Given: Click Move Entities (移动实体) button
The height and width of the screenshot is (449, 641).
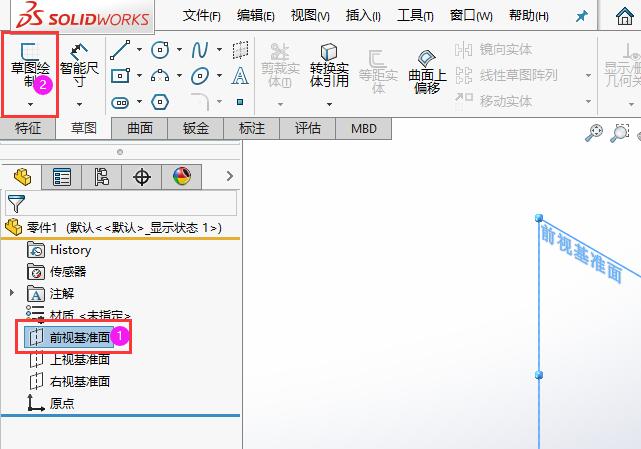Looking at the screenshot, I should [494, 101].
